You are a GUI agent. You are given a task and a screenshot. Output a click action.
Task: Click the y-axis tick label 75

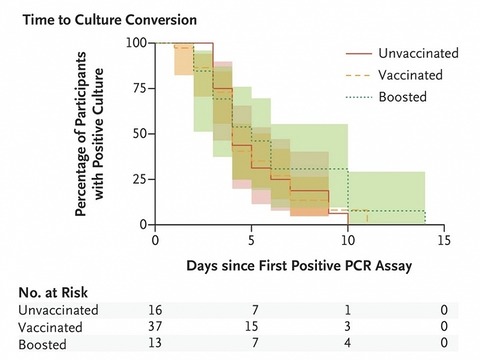(140, 88)
